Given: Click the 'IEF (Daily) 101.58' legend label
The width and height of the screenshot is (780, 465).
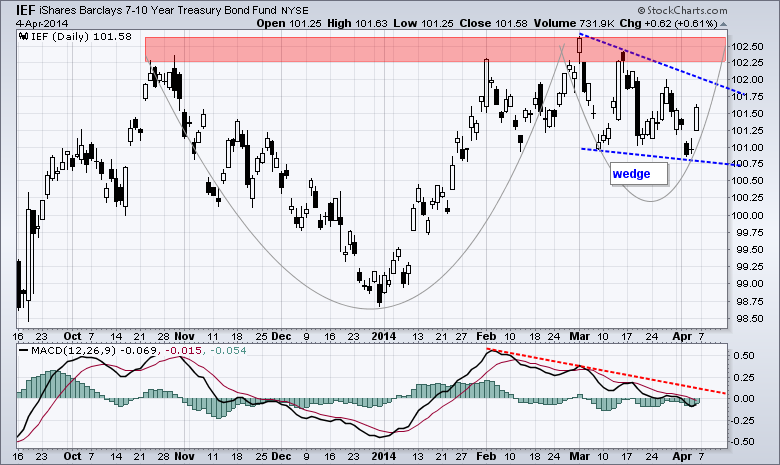Looking at the screenshot, I should pos(81,36).
